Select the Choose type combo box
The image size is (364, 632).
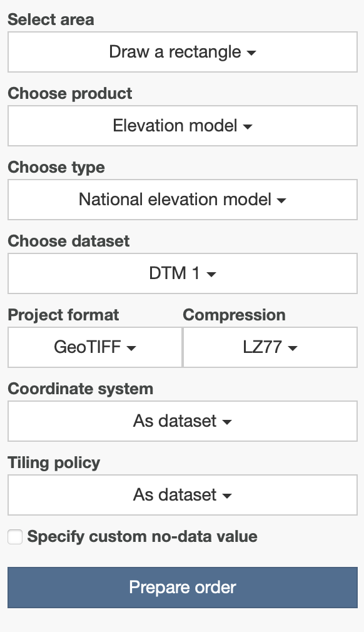(x=182, y=200)
